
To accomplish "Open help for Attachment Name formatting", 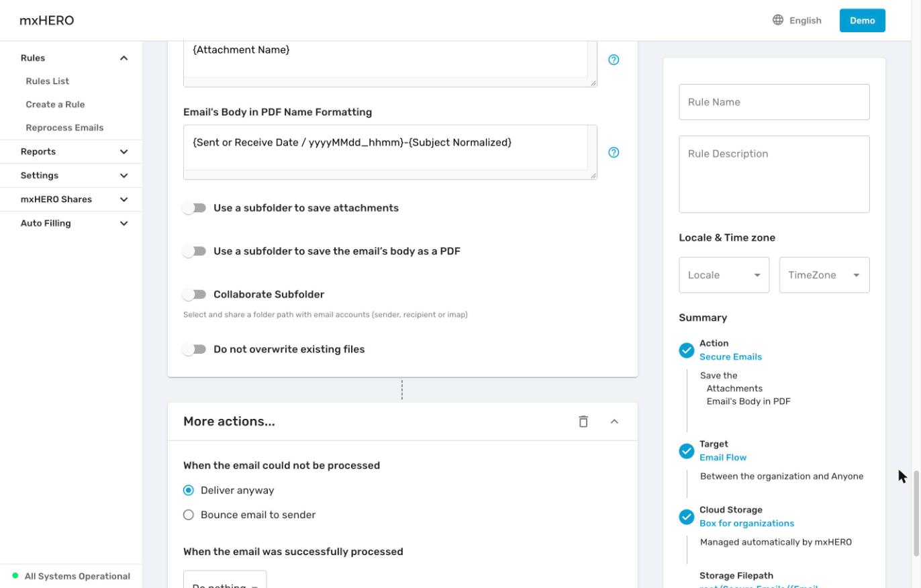I will 614,60.
